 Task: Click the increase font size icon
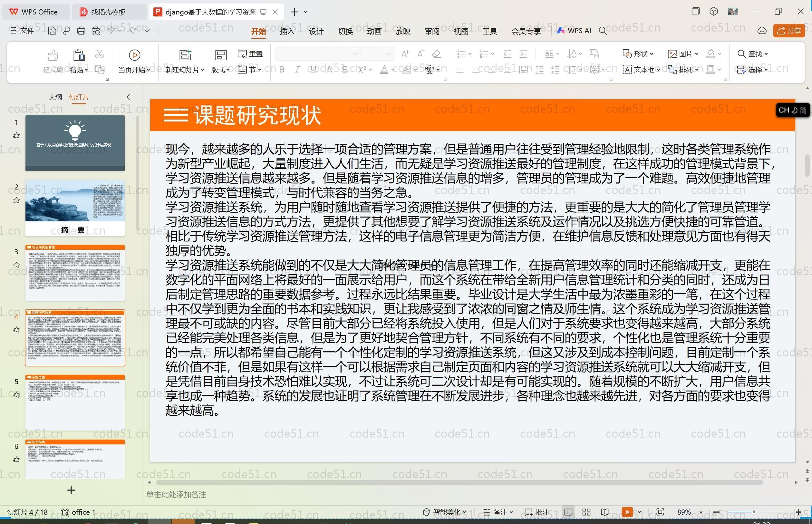click(405, 54)
